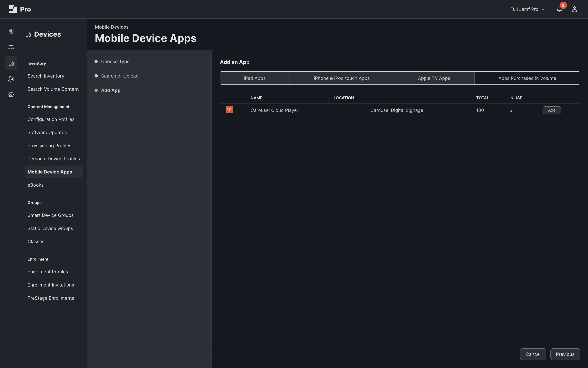Go to the Search or Upload step
Screen dimensions: 588x368
tap(117, 76)
